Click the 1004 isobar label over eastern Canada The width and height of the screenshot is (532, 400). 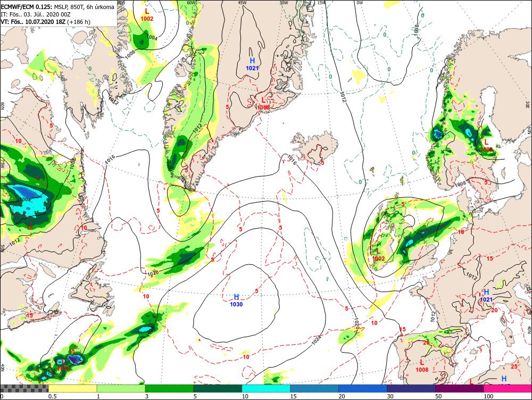[25, 199]
